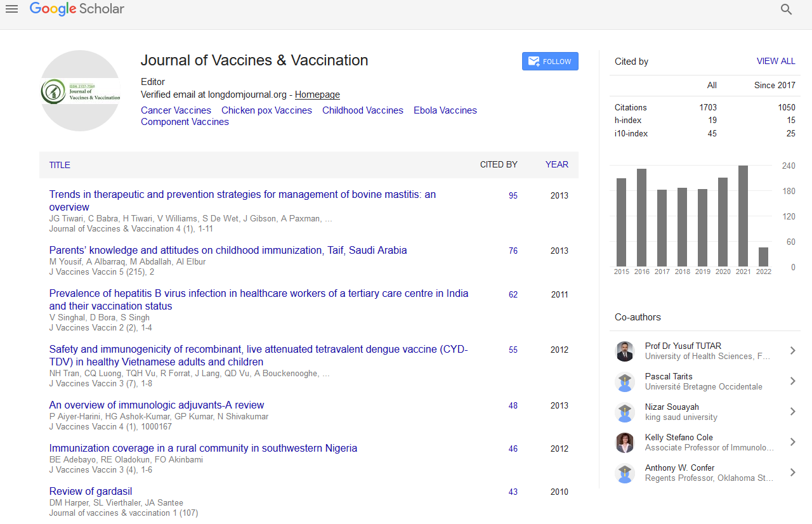This screenshot has height=524, width=812.
Task: Open the immunologic adjuvants review article
Action: (157, 405)
